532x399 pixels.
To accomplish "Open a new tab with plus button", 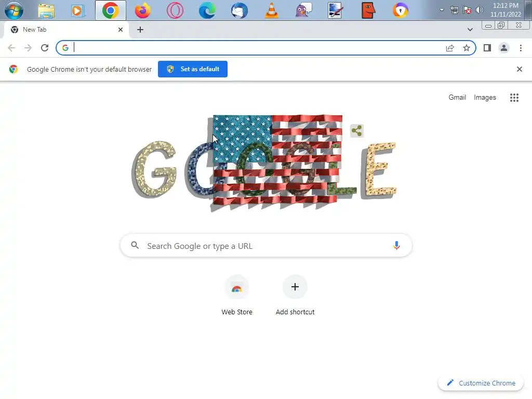I will 140,30.
